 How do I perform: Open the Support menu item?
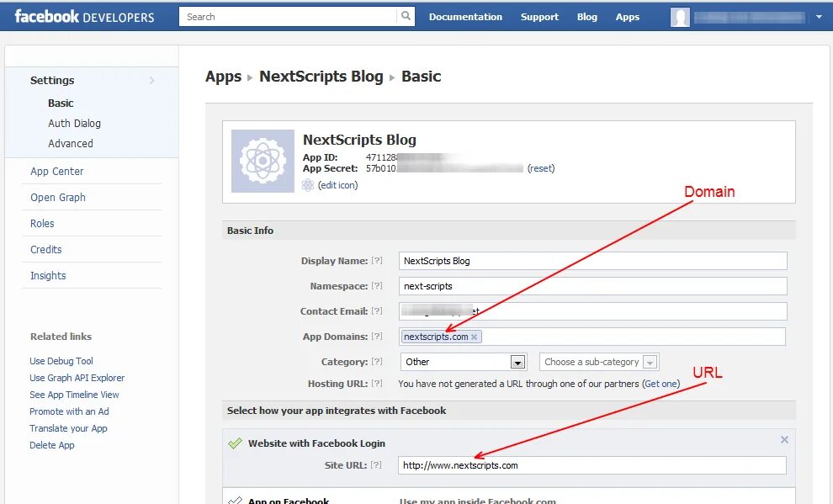click(x=539, y=17)
